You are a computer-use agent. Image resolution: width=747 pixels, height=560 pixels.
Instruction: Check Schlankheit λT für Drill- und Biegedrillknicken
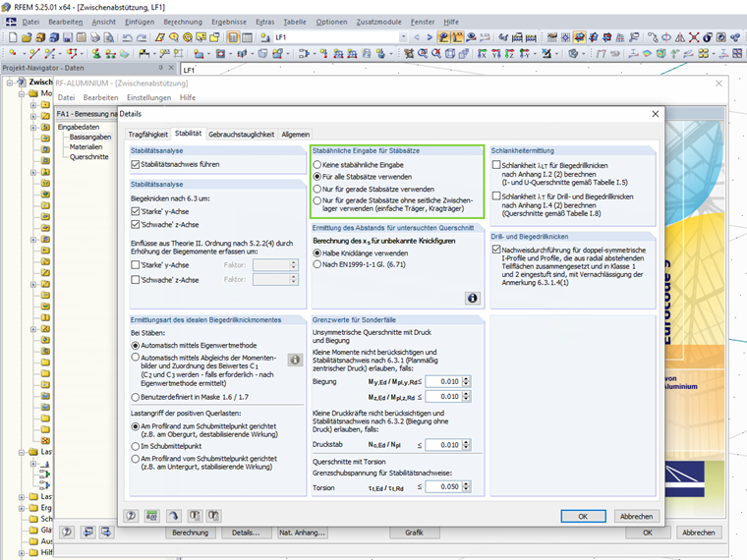(496, 196)
